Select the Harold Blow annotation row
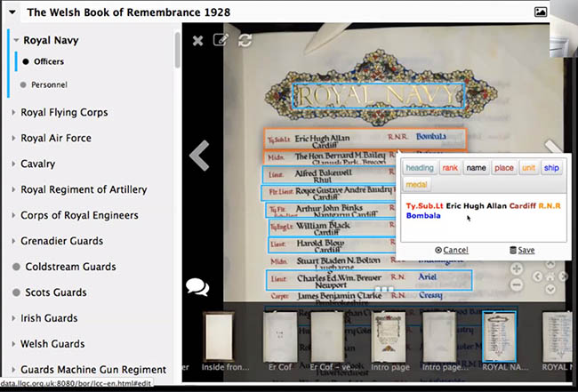This screenshot has width=578, height=392. click(x=332, y=245)
